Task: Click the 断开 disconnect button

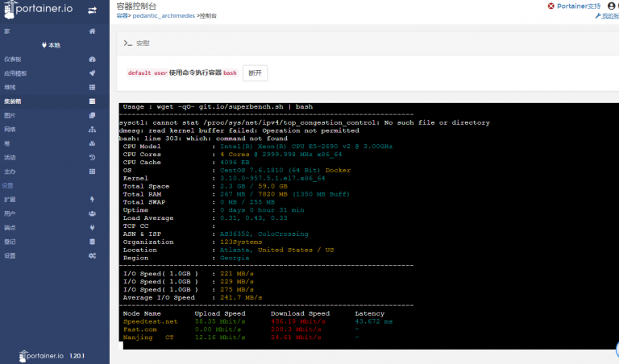Action: coord(255,72)
